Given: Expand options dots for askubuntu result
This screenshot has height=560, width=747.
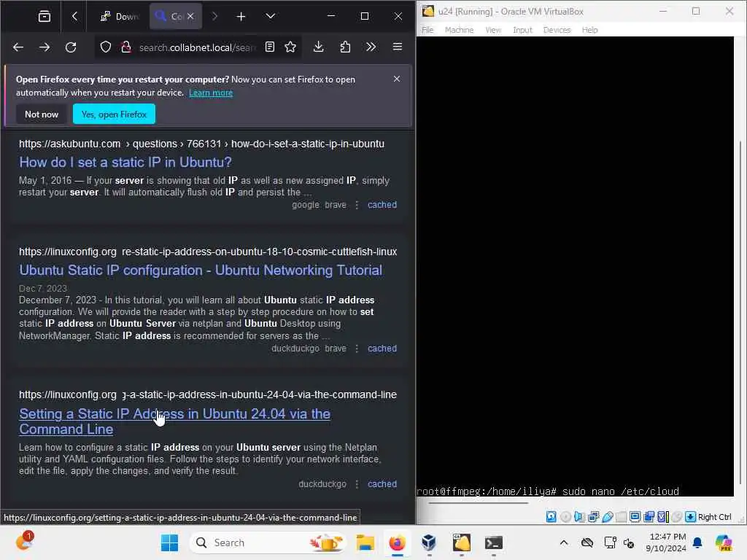Looking at the screenshot, I should click(x=357, y=205).
